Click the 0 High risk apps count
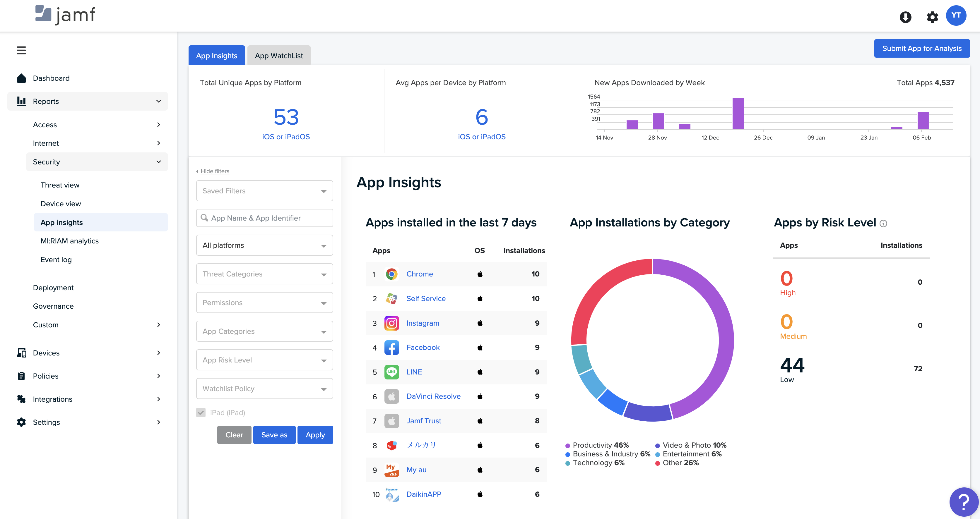980x519 pixels. pyautogui.click(x=786, y=278)
